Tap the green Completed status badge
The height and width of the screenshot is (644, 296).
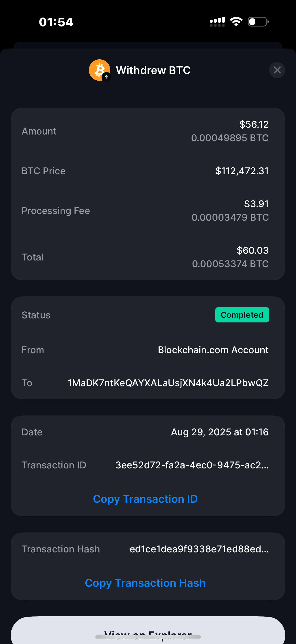point(242,315)
